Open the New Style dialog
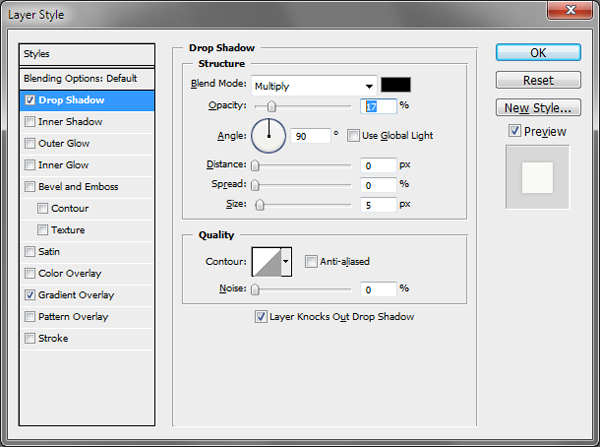This screenshot has height=447, width=600. (x=538, y=108)
